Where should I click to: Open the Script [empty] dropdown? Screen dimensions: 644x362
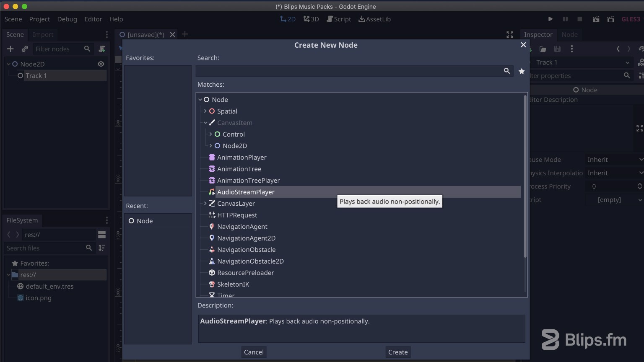(x=614, y=200)
